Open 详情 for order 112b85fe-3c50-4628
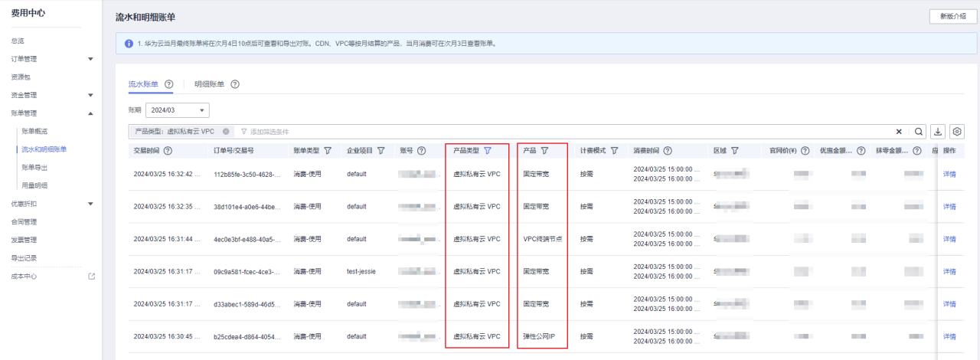Image resolution: width=980 pixels, height=360 pixels. tap(949, 174)
